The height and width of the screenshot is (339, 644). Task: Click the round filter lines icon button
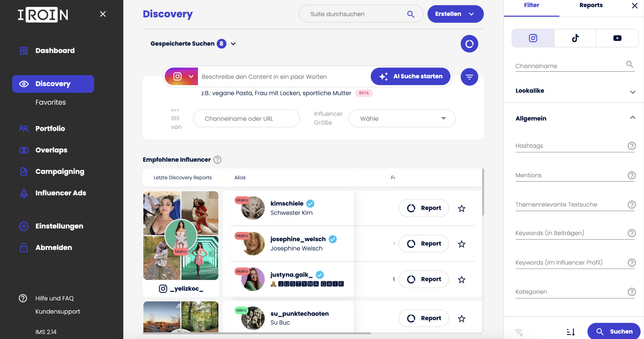click(x=469, y=77)
